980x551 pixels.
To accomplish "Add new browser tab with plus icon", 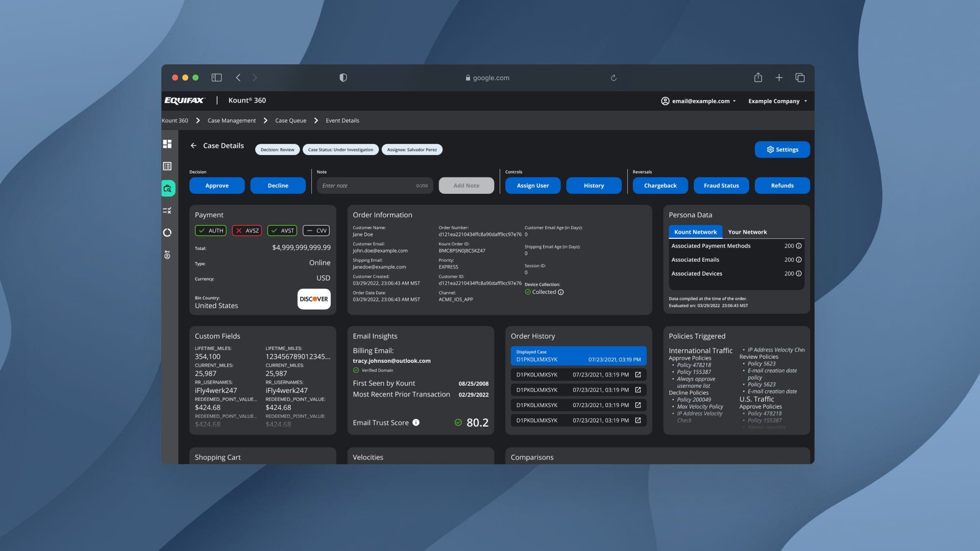I will click(x=779, y=78).
